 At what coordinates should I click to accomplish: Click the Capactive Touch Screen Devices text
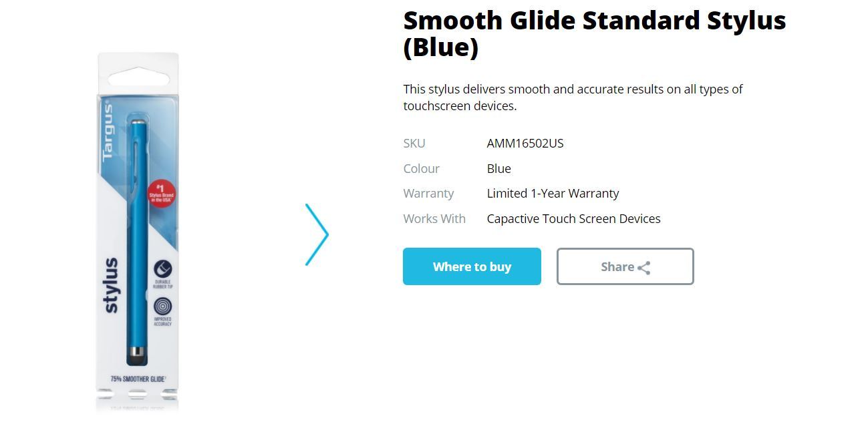(573, 219)
